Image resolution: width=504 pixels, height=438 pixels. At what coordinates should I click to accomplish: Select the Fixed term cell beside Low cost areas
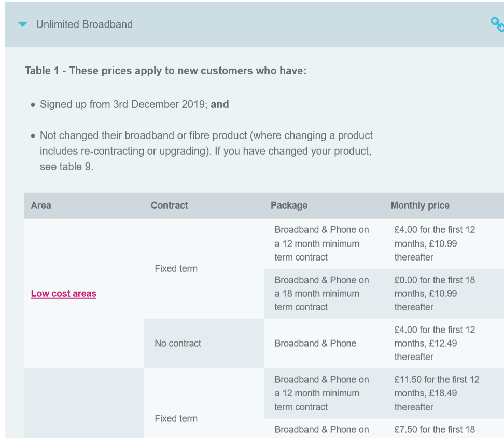point(176,269)
